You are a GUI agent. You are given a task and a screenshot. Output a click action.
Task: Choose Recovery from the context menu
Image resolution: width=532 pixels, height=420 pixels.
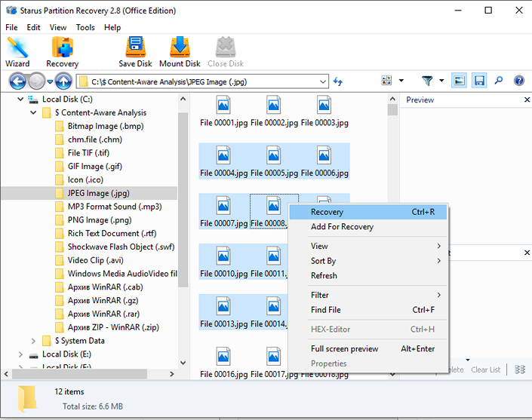pyautogui.click(x=368, y=212)
